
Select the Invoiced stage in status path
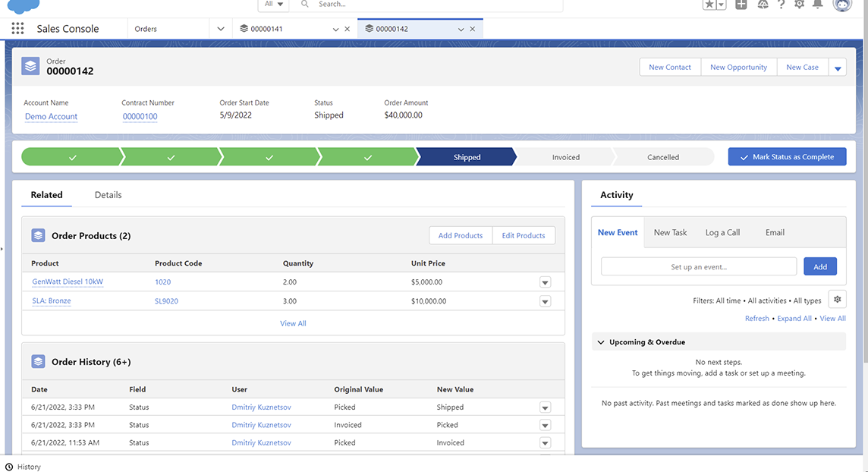(x=566, y=157)
